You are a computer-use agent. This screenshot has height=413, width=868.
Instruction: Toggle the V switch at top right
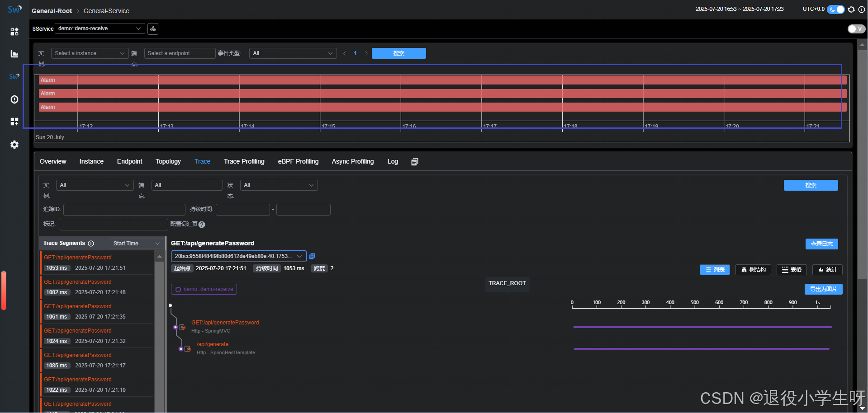(x=856, y=29)
